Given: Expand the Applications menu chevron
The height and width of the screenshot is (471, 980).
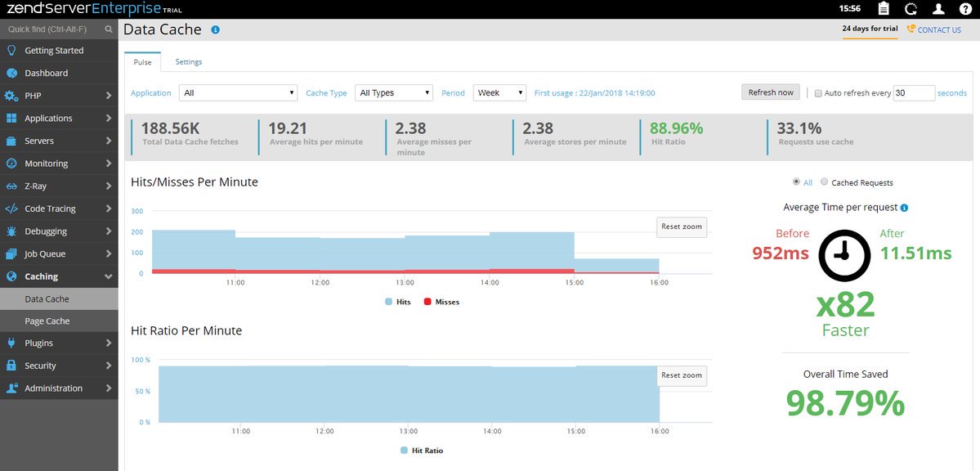Looking at the screenshot, I should pyautogui.click(x=109, y=119).
